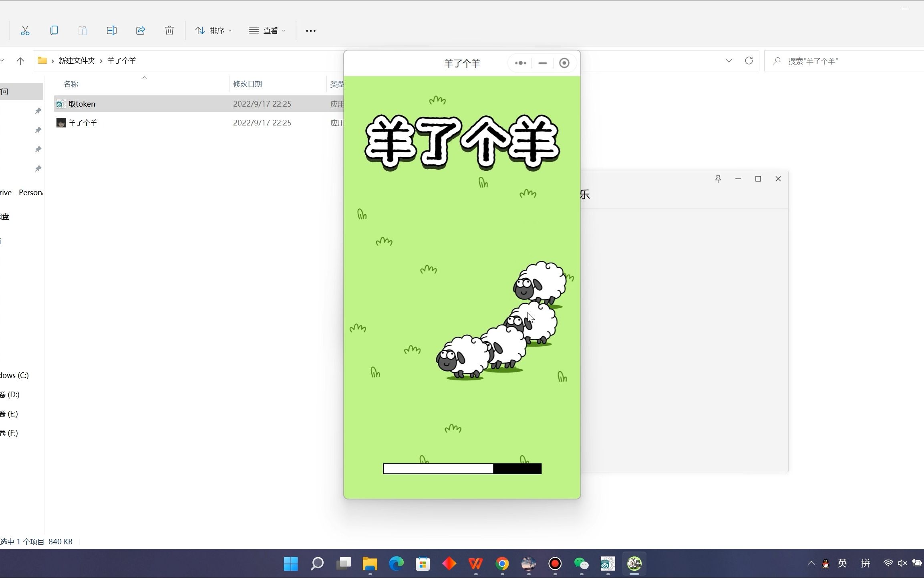Open Microsoft Store from the taskbar
This screenshot has width=924, height=578.
(x=423, y=564)
